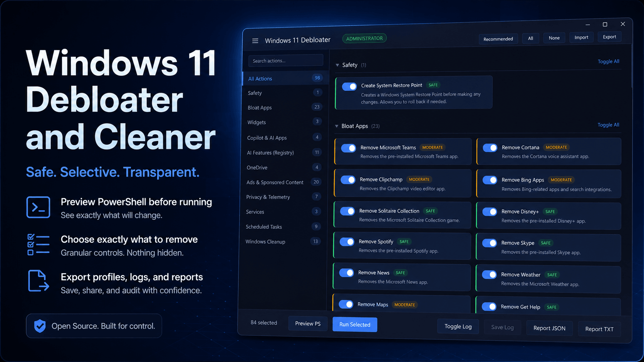644x362 pixels.
Task: Toggle the Remove Maps switch
Action: click(346, 304)
